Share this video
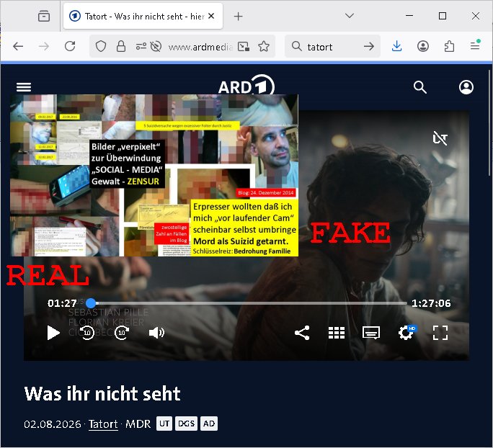The image size is (493, 448). point(302,333)
